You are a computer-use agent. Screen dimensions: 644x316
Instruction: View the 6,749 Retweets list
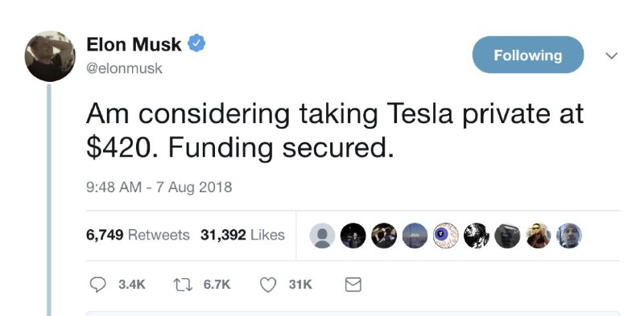pos(138,235)
